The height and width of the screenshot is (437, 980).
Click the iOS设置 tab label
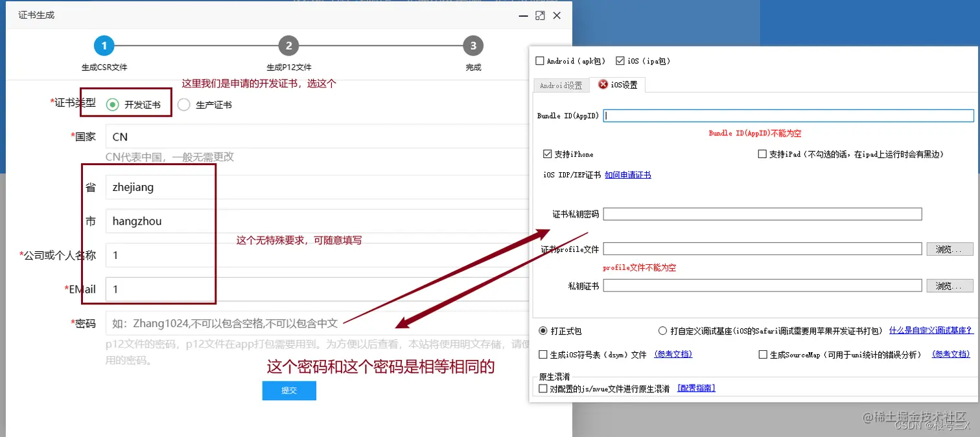pyautogui.click(x=624, y=85)
